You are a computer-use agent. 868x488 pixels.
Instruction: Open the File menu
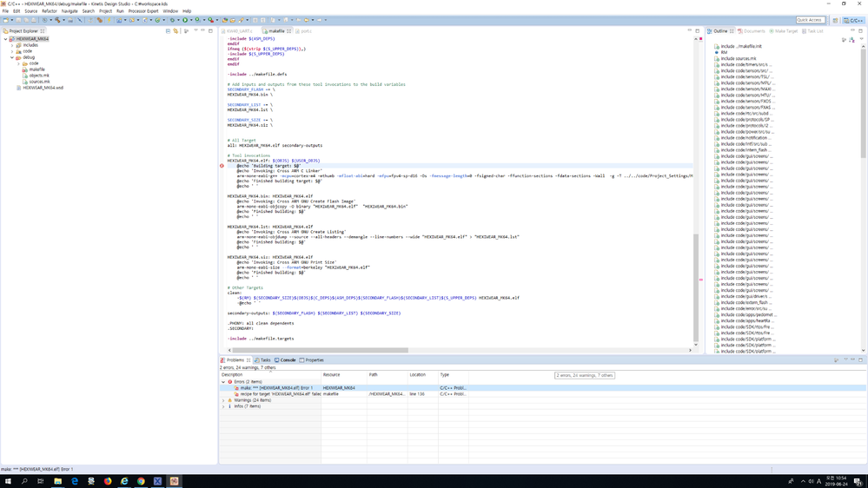tap(5, 11)
